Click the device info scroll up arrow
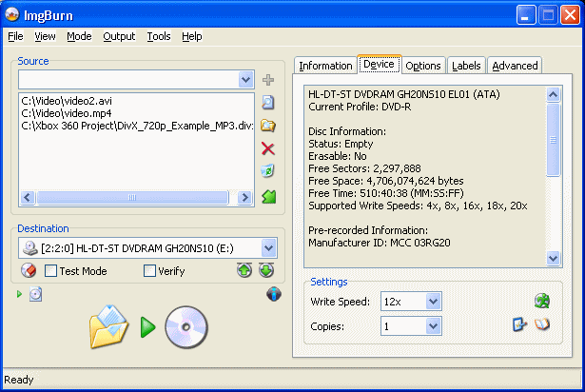The image size is (585, 392). click(x=553, y=95)
